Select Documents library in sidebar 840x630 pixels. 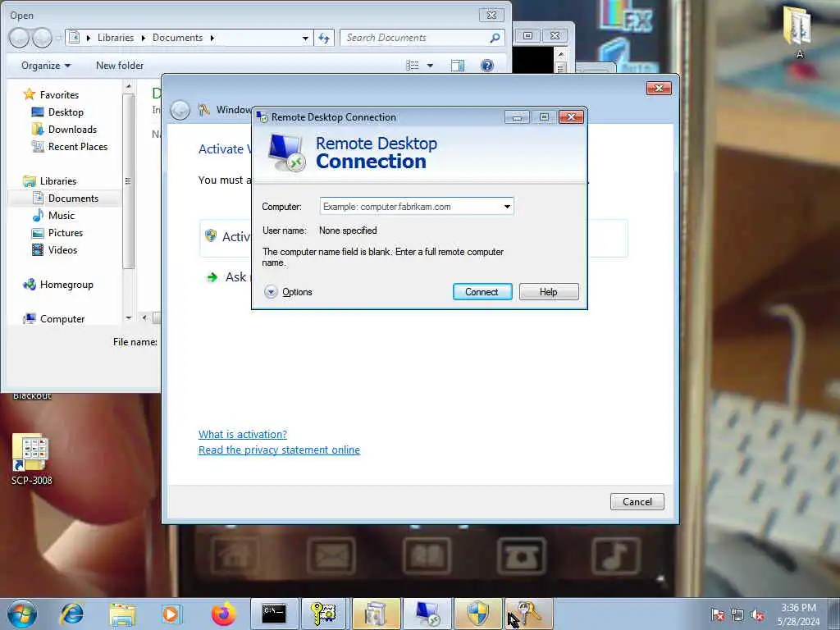pyautogui.click(x=66, y=199)
